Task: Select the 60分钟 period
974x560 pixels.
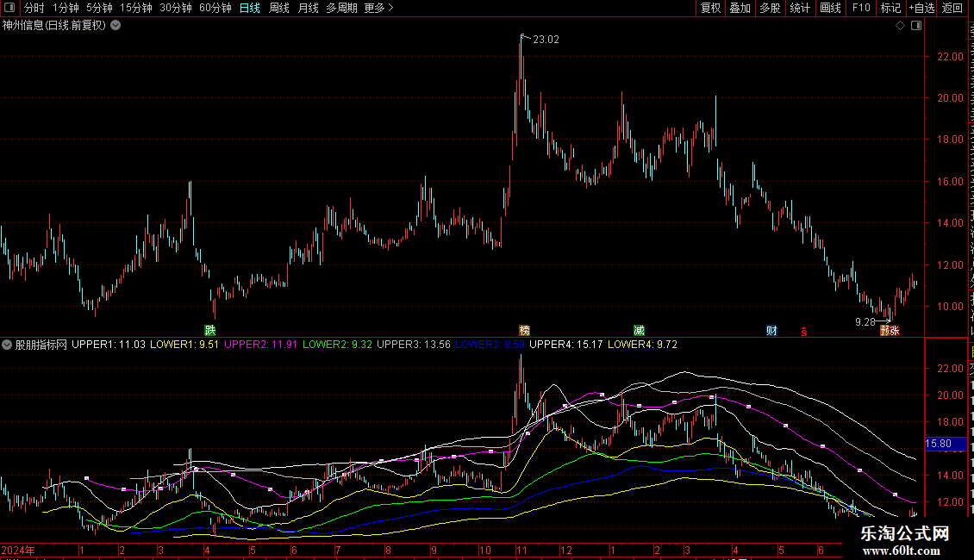Action: 215,8
